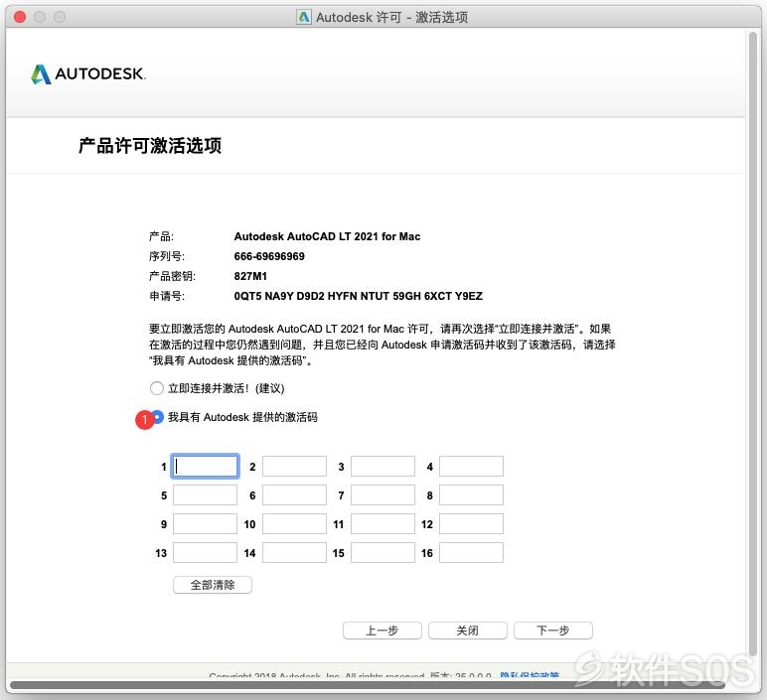This screenshot has width=767, height=700.
Task: Click the Autodesk logo in header
Action: click(88, 73)
